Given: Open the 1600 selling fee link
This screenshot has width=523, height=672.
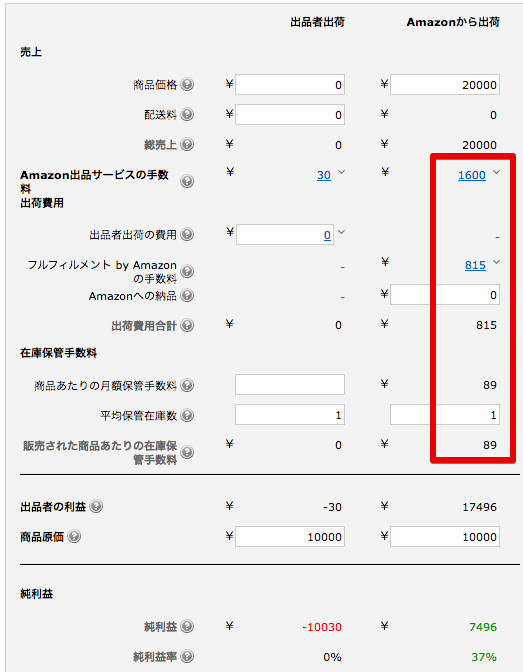Looking at the screenshot, I should coord(472,175).
